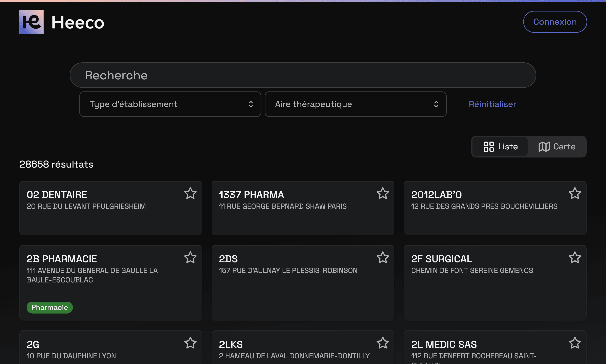Click address 20 RUE DU LEVANT PFULGRIESHEIM
606x364 pixels.
coord(86,206)
